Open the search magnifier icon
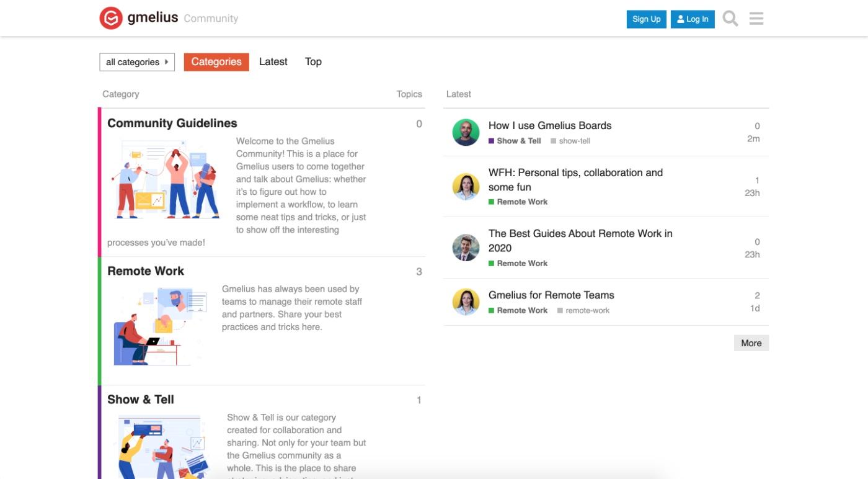The width and height of the screenshot is (868, 479). tap(730, 19)
